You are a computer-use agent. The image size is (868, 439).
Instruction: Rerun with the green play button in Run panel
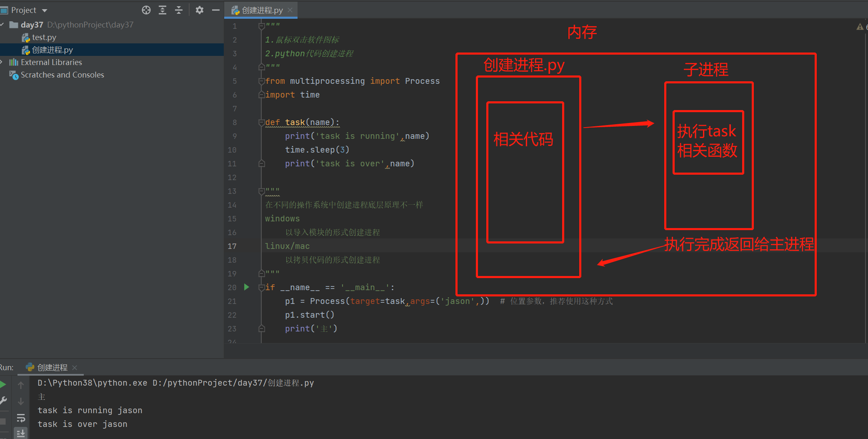pos(3,384)
